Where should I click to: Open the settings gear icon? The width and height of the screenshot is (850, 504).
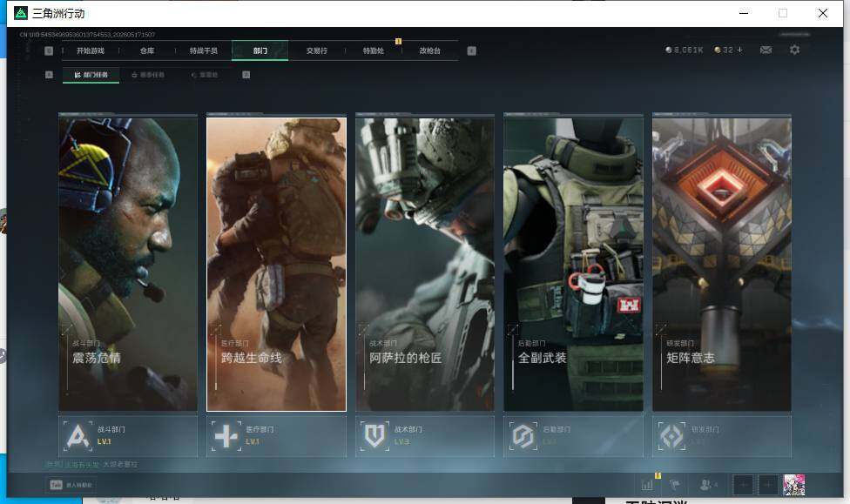(x=795, y=50)
